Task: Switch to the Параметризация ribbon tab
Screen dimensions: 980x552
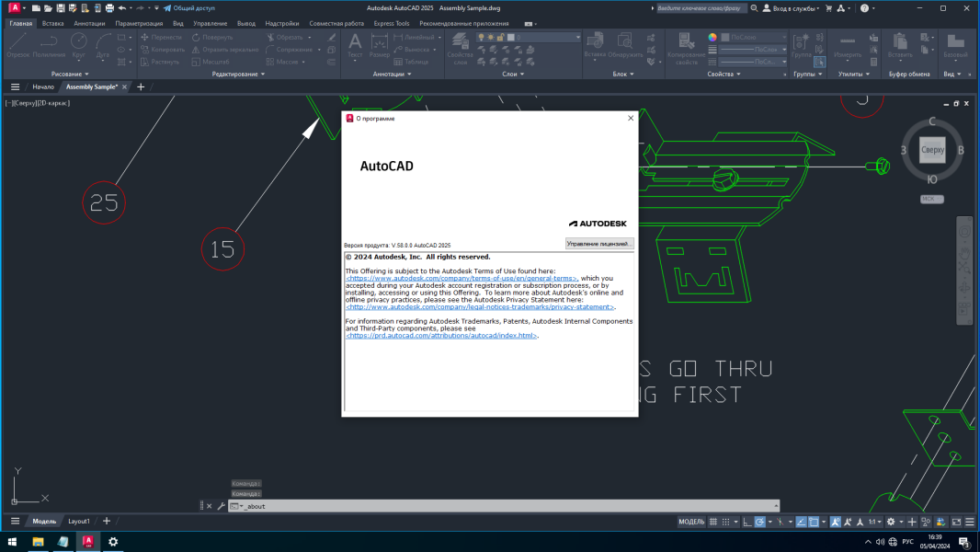Action: pyautogui.click(x=139, y=24)
